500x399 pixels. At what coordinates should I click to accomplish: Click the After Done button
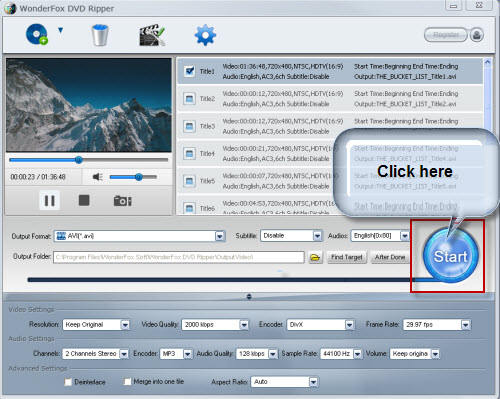(x=390, y=257)
